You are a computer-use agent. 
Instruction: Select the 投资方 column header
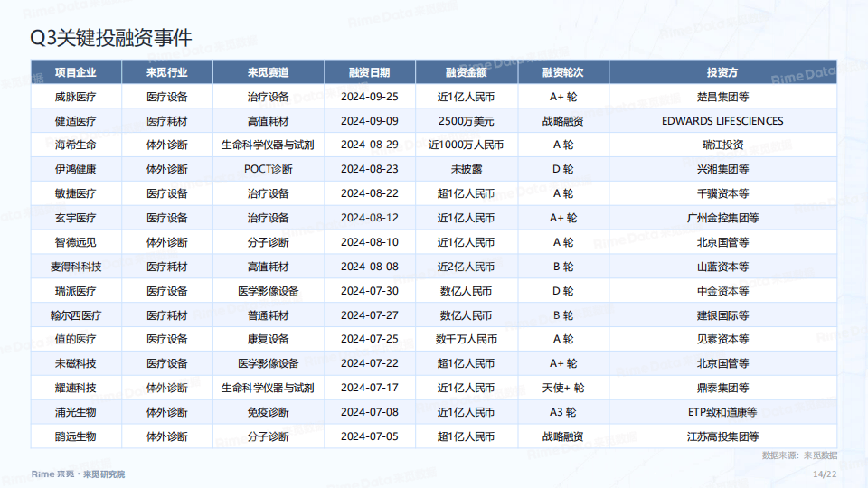point(722,72)
